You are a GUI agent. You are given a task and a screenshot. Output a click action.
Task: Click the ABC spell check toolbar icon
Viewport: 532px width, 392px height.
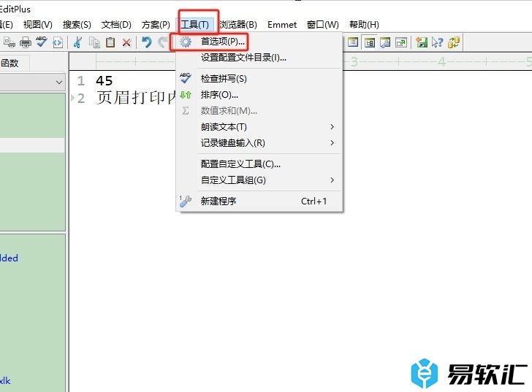click(x=42, y=42)
